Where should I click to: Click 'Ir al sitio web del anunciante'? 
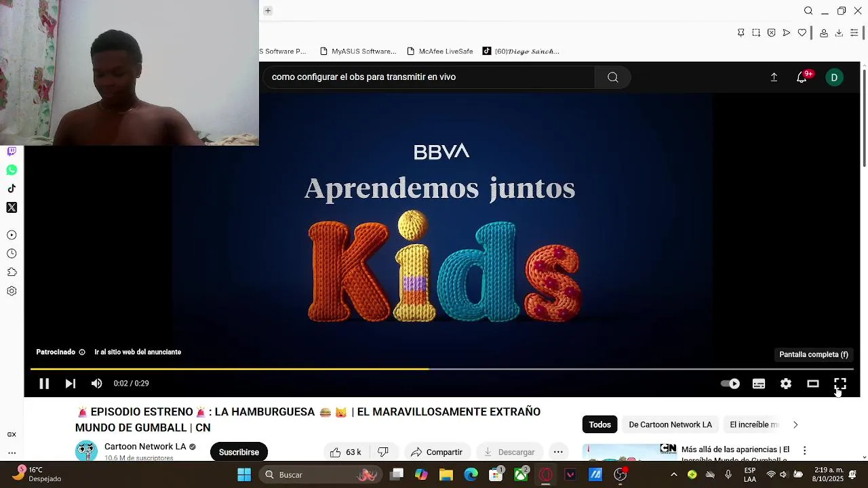click(138, 352)
